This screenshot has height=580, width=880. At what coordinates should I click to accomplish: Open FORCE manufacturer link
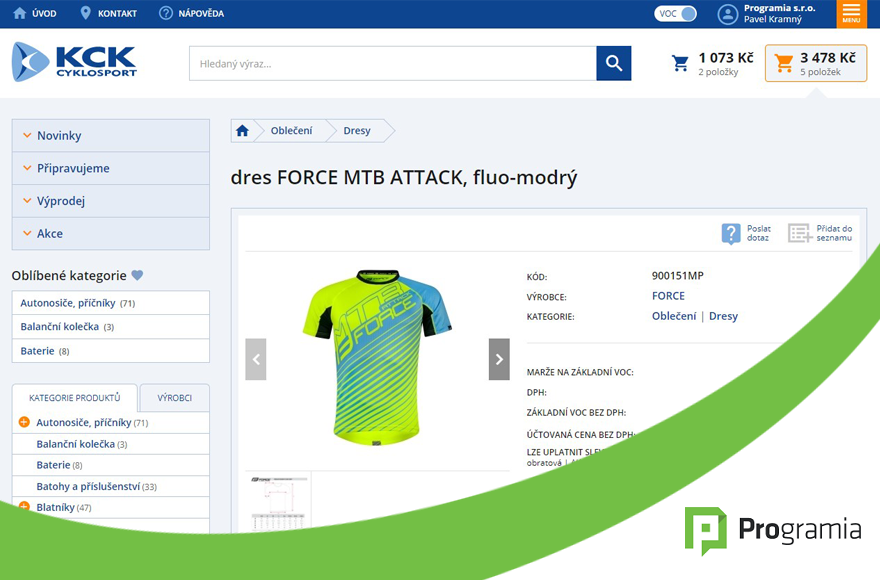point(668,296)
